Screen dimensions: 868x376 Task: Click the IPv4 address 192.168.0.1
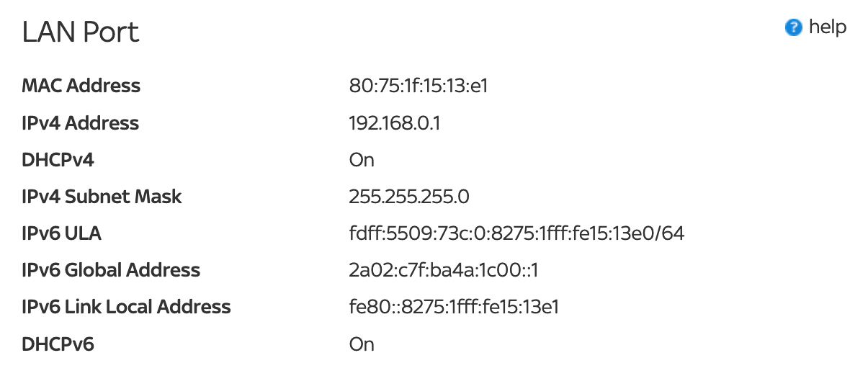point(395,123)
